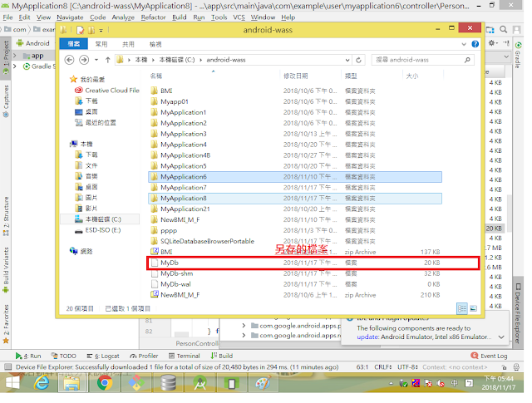Expand the address bar history dropdown
Screen dimensions: 532x403
tap(347, 60)
